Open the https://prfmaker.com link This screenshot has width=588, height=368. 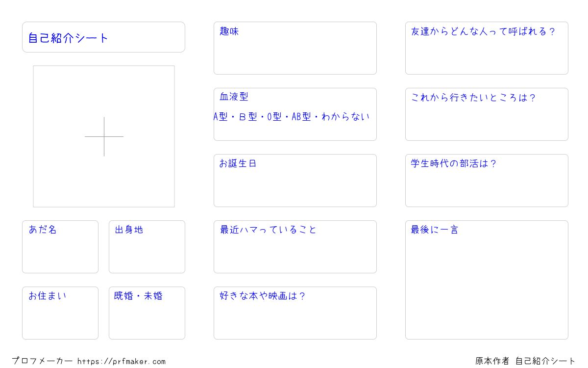pos(122,362)
